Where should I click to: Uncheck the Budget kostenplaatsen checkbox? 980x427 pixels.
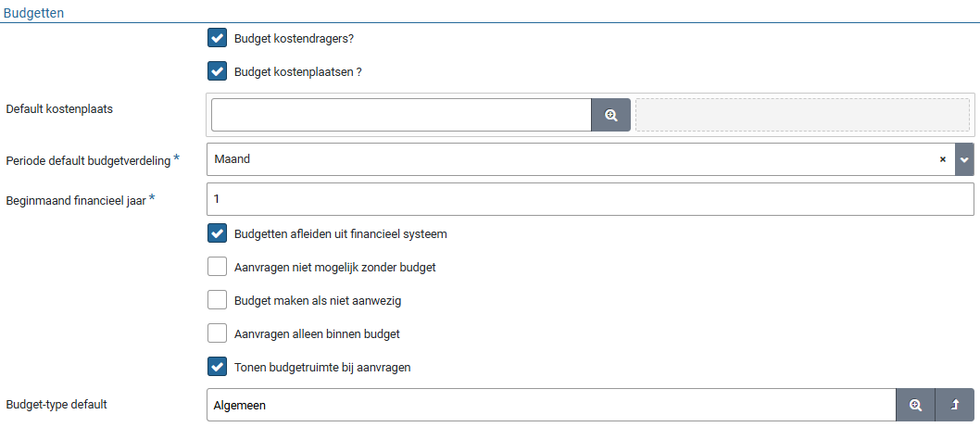click(218, 71)
